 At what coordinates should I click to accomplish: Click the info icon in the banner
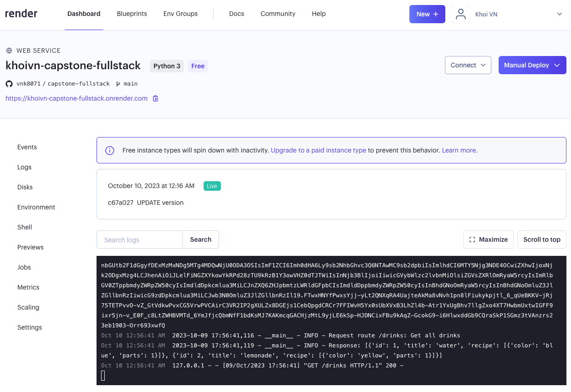(x=110, y=150)
